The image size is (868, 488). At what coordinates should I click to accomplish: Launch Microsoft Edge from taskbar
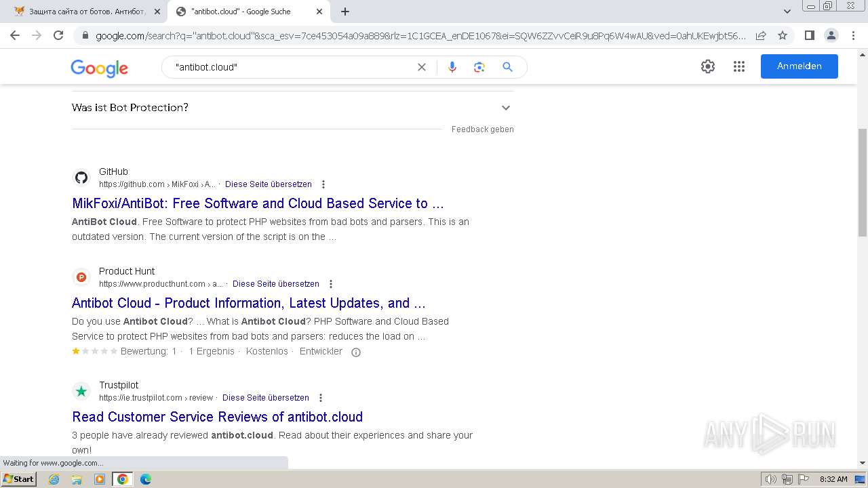click(146, 479)
